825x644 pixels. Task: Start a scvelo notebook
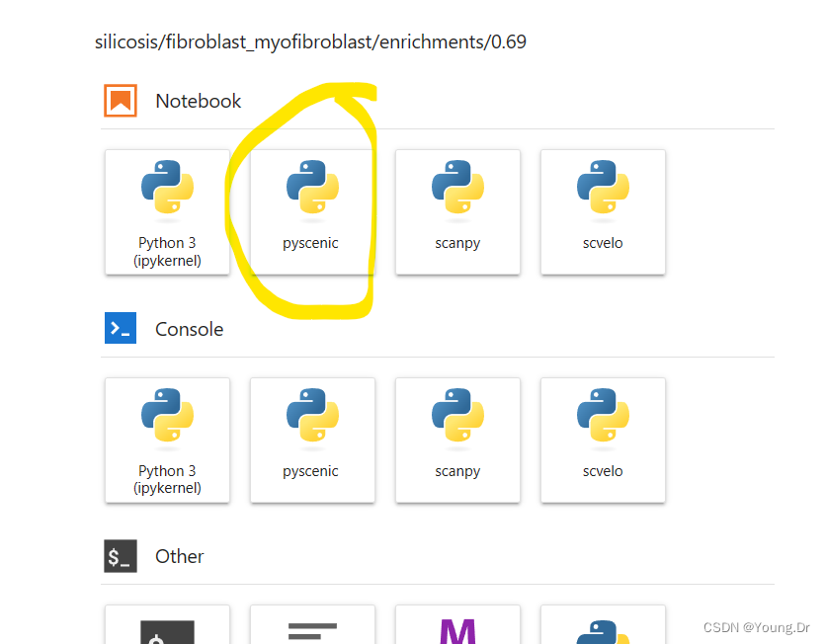pyautogui.click(x=603, y=212)
